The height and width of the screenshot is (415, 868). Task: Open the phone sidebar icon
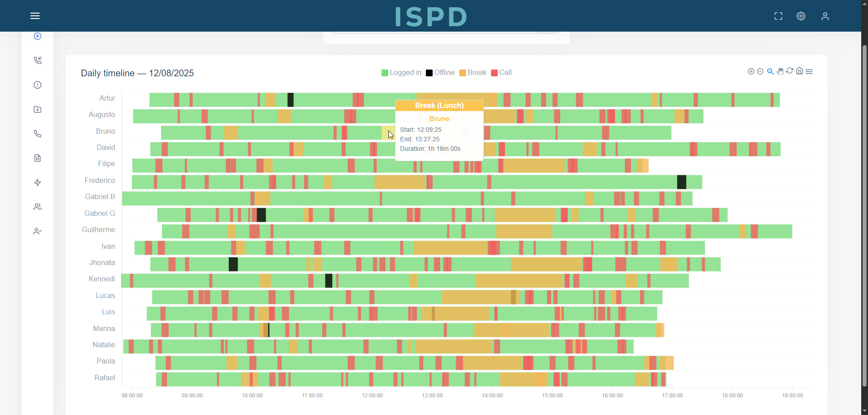point(38,134)
